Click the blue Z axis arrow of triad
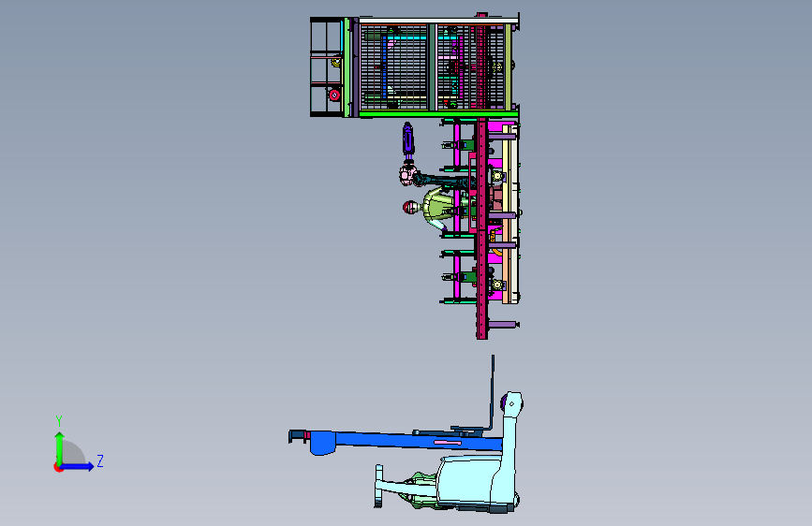The image size is (812, 526). [x=78, y=466]
